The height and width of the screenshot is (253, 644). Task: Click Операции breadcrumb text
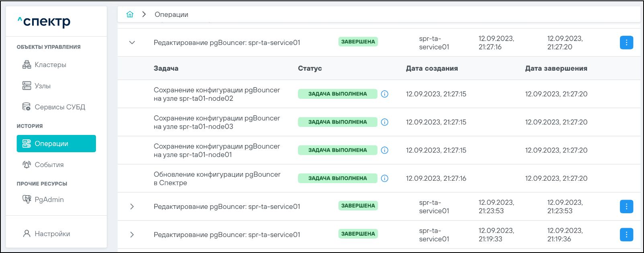pos(171,14)
